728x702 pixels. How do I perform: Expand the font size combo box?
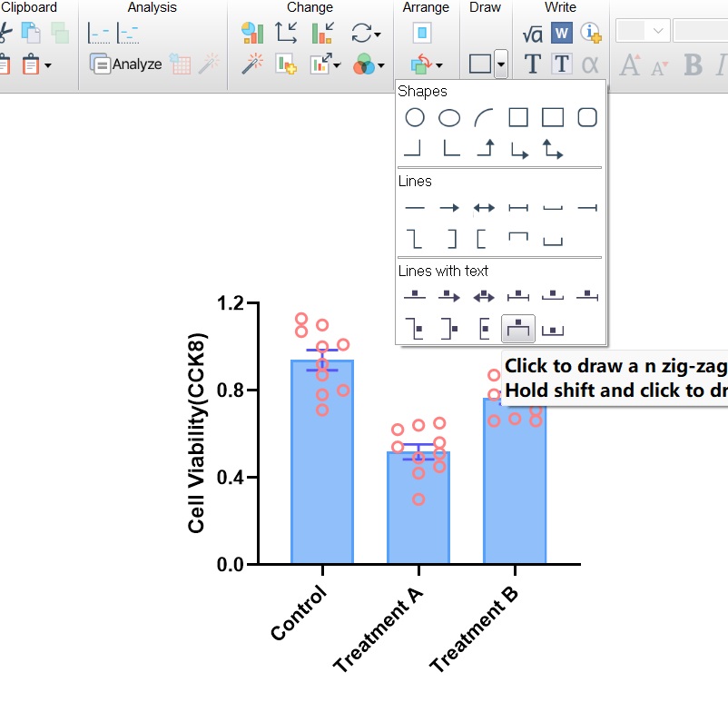[658, 31]
